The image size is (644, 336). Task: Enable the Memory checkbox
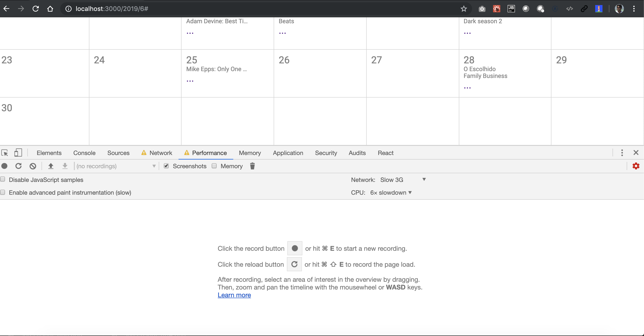point(214,166)
